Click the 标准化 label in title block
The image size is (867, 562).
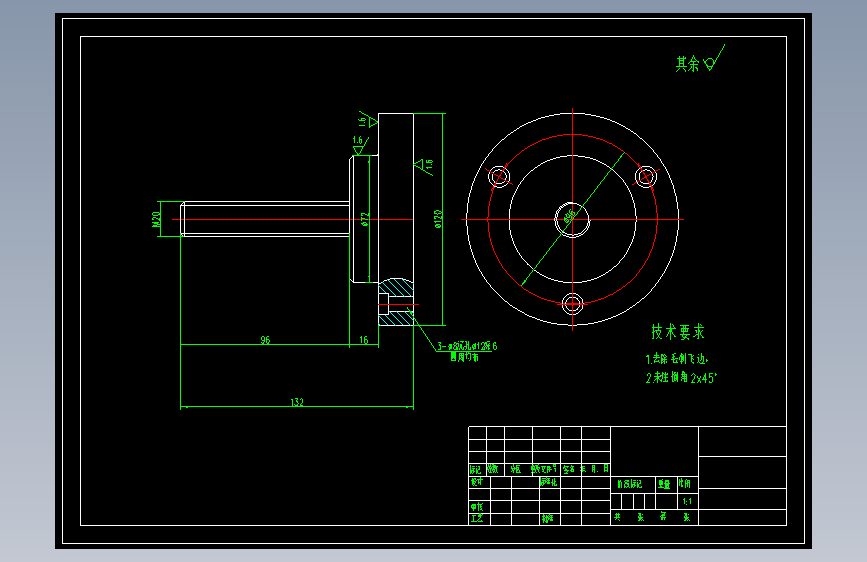click(x=549, y=482)
